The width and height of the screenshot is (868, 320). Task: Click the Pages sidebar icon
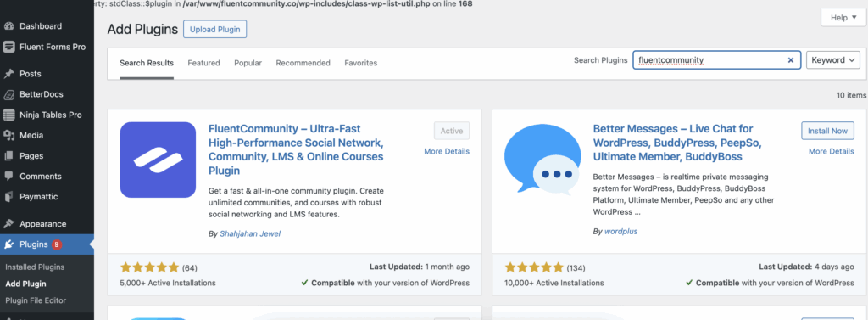tap(8, 156)
